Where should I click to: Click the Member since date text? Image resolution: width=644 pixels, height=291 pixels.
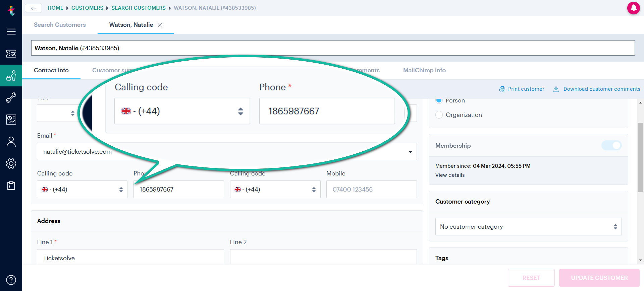point(501,166)
